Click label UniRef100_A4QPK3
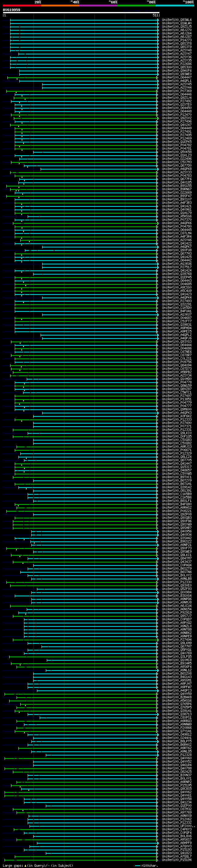The image size is (197, 868). (x=176, y=413)
